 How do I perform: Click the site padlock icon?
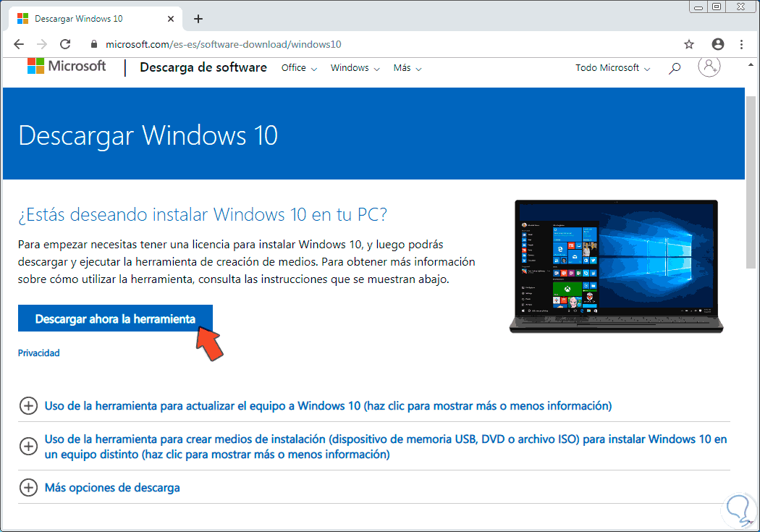tap(94, 45)
